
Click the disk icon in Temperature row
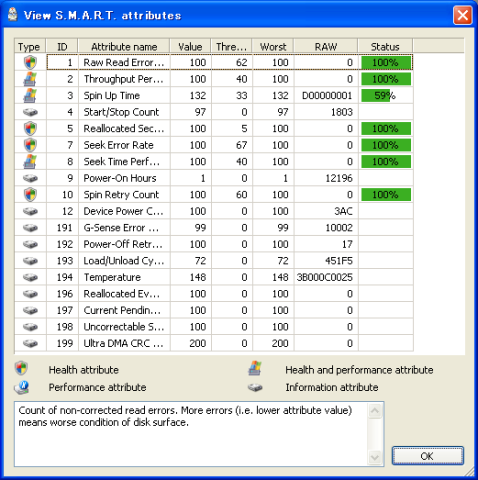coord(30,277)
